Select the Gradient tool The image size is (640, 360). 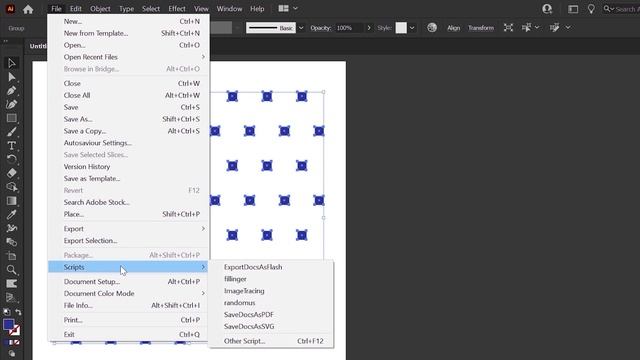pos(11,201)
